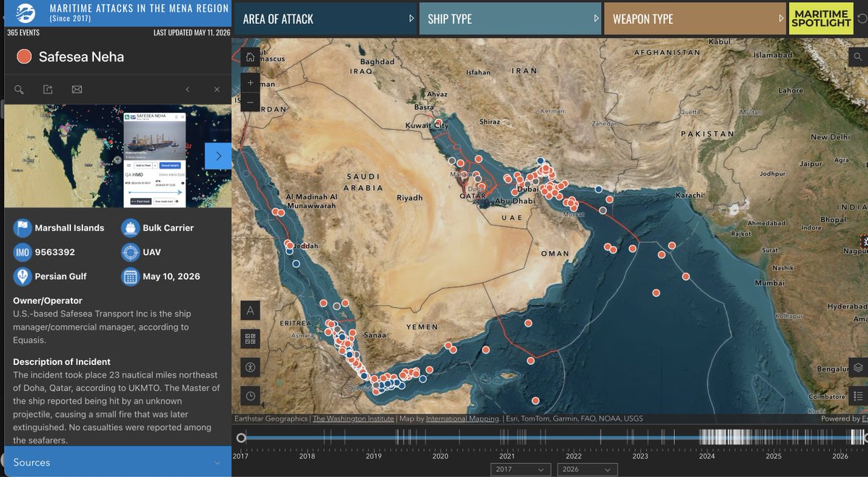Viewport: 868px width, 477px height.
Task: Follow The Washington Institute attribution link
Action: (354, 418)
